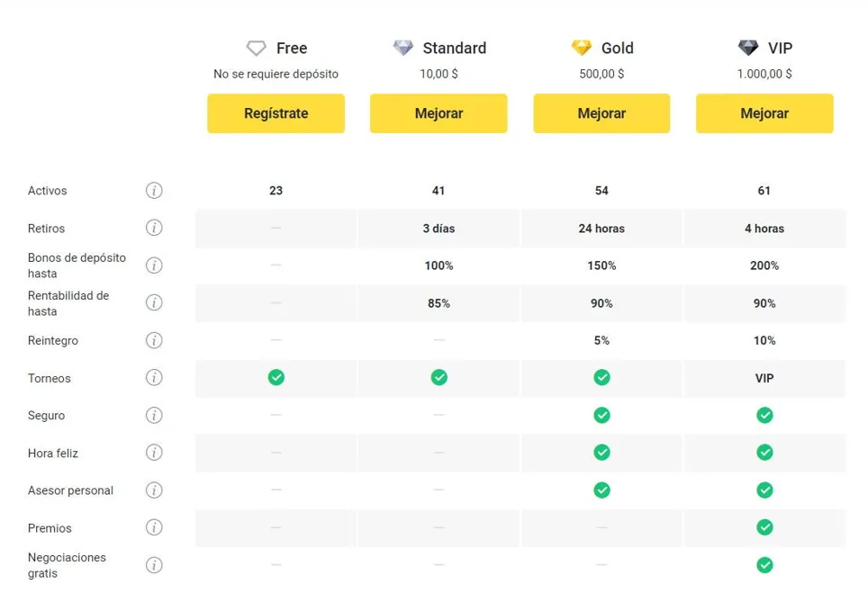Open the Torneos info icon
Screen dimensions: 868x611
[154, 377]
